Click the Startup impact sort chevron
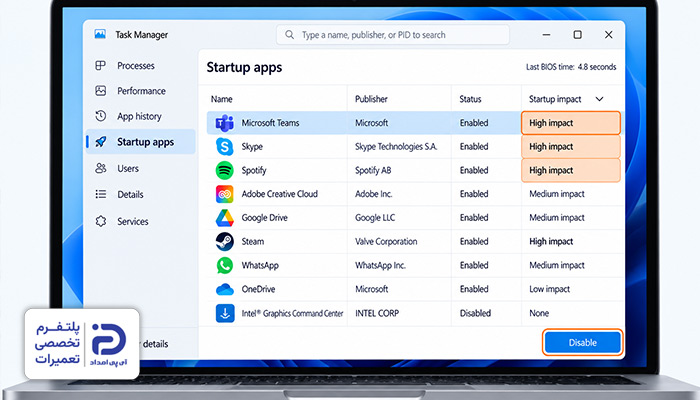The width and height of the screenshot is (700, 400). point(600,99)
